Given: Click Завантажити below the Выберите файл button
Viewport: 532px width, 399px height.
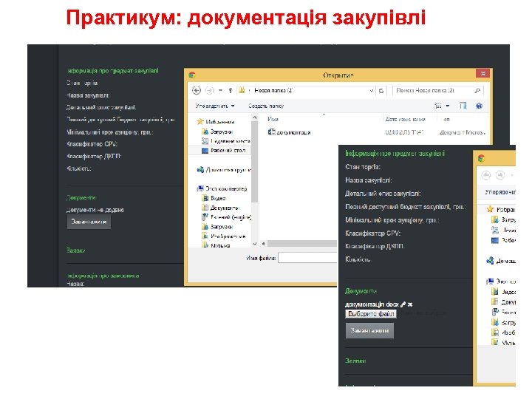Looking at the screenshot, I should point(369,330).
